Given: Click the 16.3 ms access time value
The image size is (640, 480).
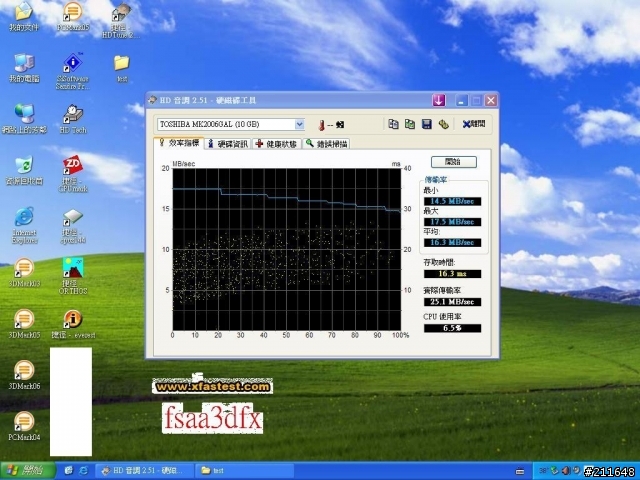Looking at the screenshot, I should click(452, 273).
